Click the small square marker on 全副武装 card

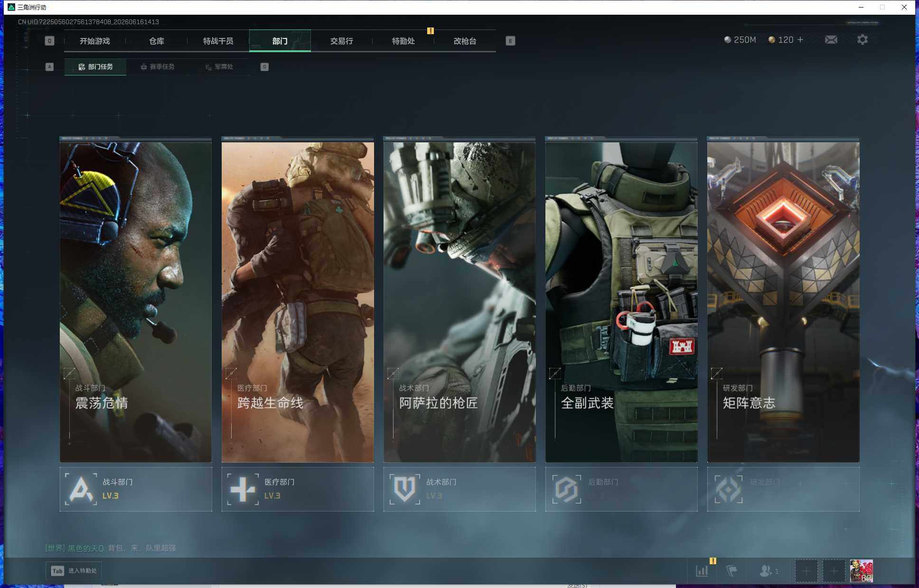point(555,373)
